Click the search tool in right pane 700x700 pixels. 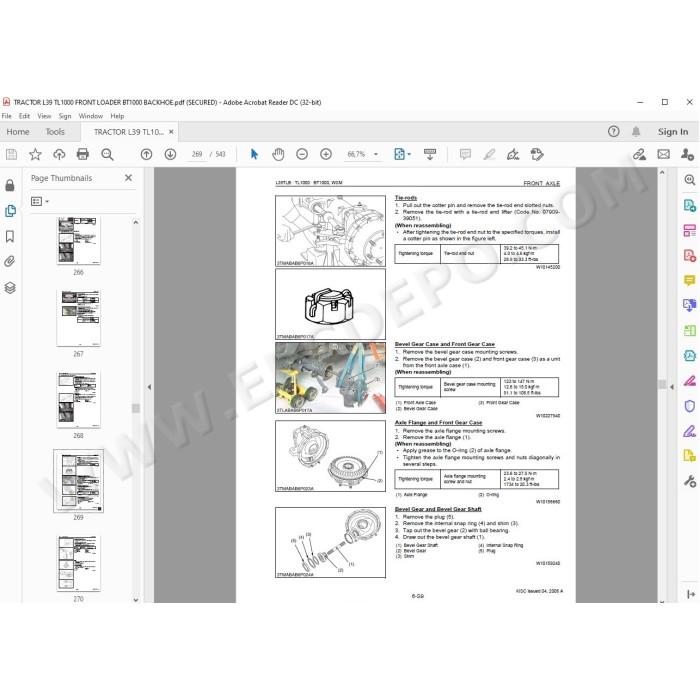coord(689,180)
